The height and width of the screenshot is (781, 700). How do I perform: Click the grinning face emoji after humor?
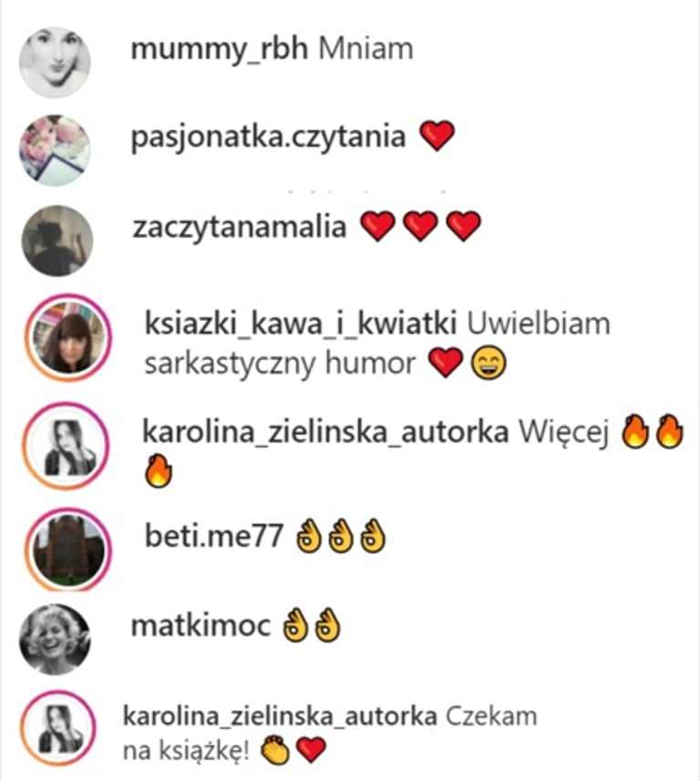(x=489, y=364)
